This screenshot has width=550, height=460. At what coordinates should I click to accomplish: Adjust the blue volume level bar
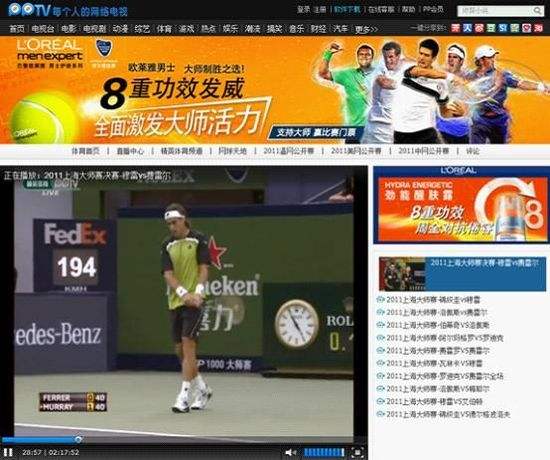point(324,453)
